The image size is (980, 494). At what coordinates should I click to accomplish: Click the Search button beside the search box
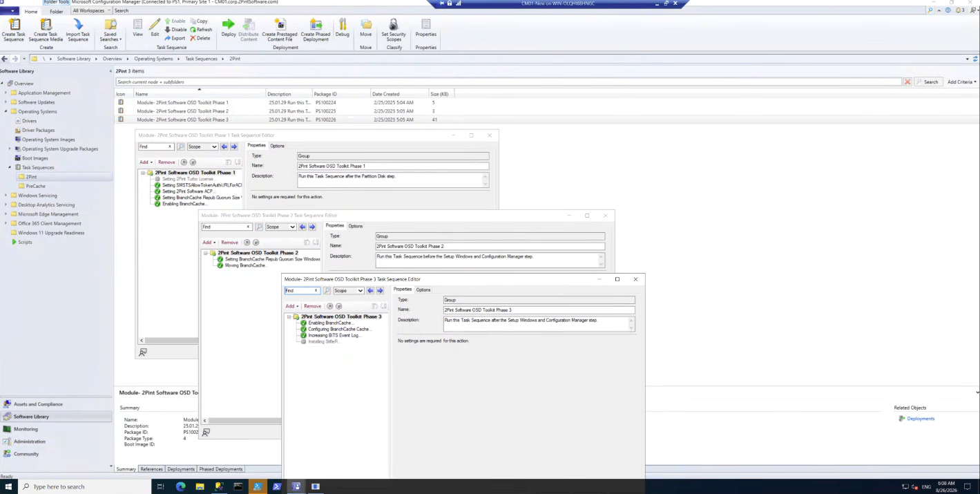click(x=928, y=82)
